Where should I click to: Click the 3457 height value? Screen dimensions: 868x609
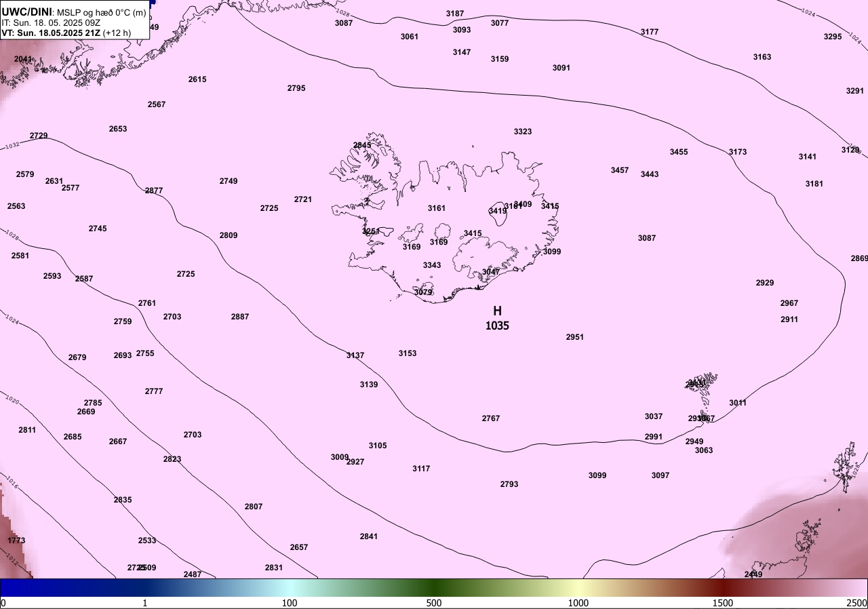pos(620,170)
